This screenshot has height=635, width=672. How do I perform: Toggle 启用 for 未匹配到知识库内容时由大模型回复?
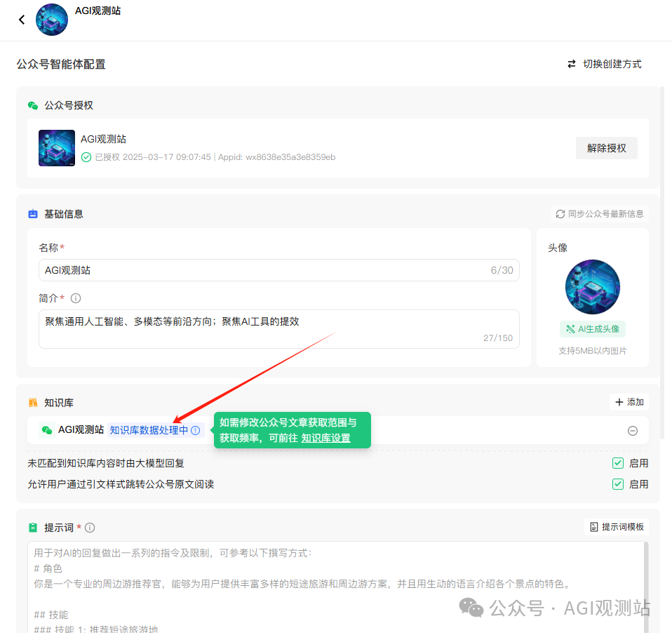pyautogui.click(x=618, y=464)
